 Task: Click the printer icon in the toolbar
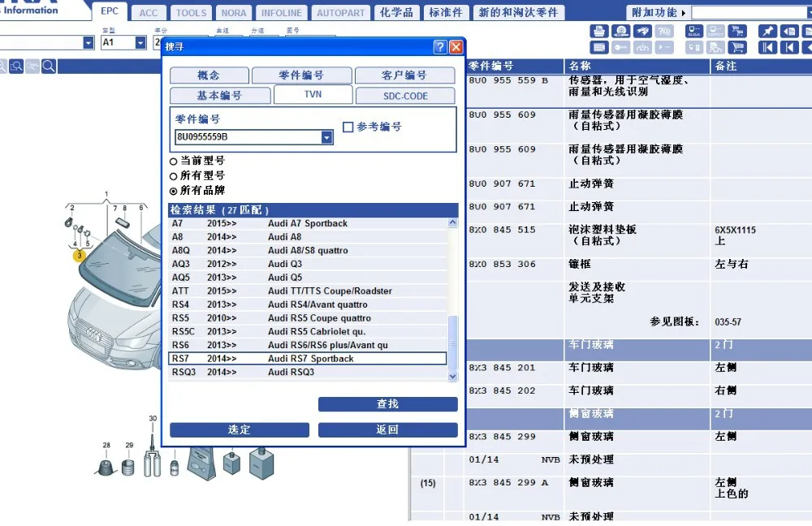[x=599, y=31]
